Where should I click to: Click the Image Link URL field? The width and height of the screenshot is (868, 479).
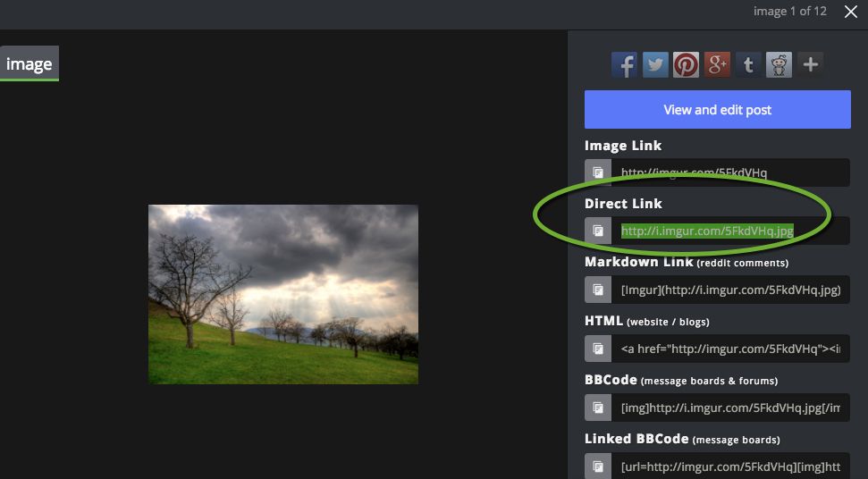click(x=730, y=172)
